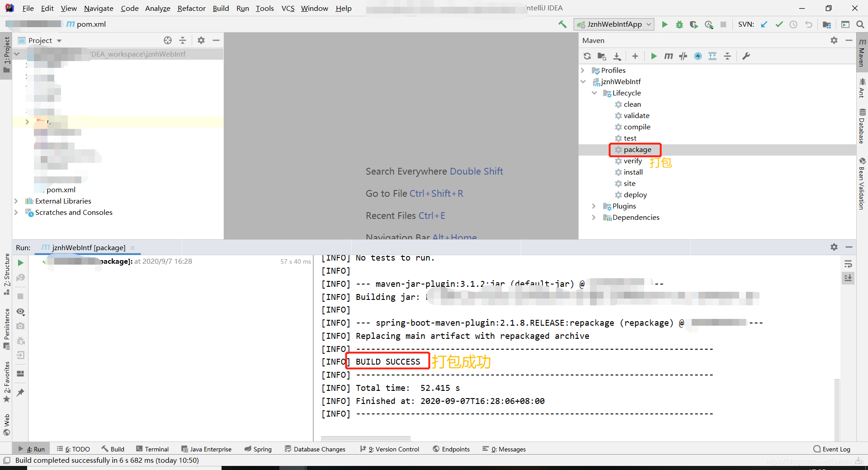
Task: Add a Maven project with plus icon
Action: (x=635, y=56)
